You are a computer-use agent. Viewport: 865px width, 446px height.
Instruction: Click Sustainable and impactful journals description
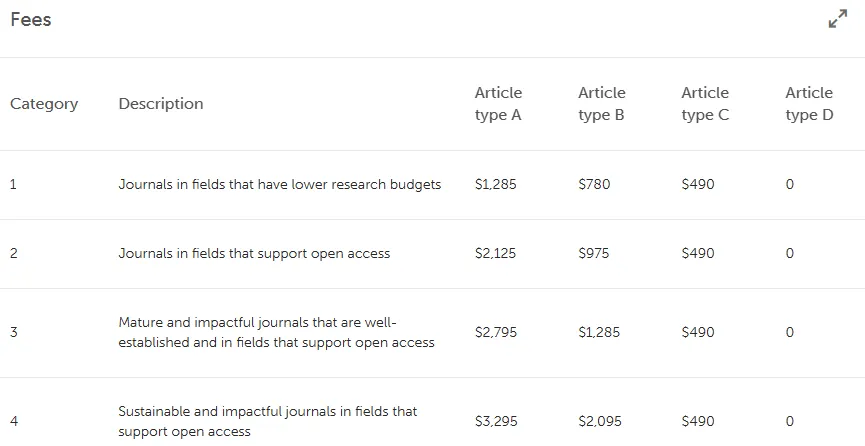[x=268, y=421]
